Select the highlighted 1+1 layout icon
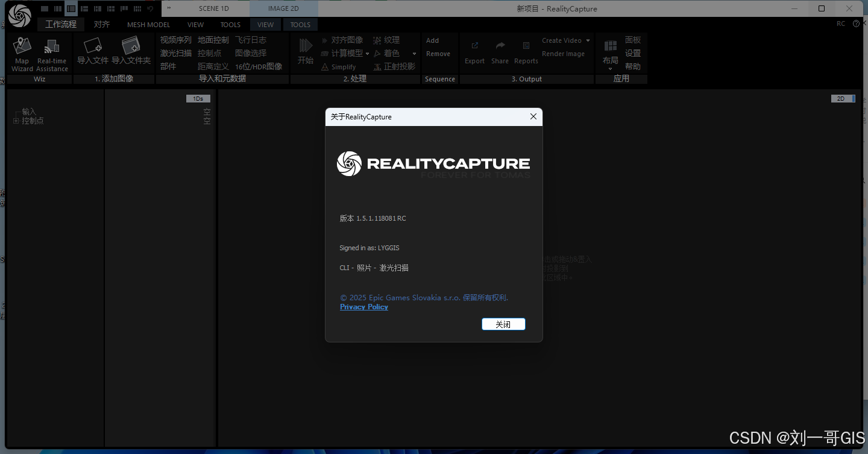 [71, 8]
